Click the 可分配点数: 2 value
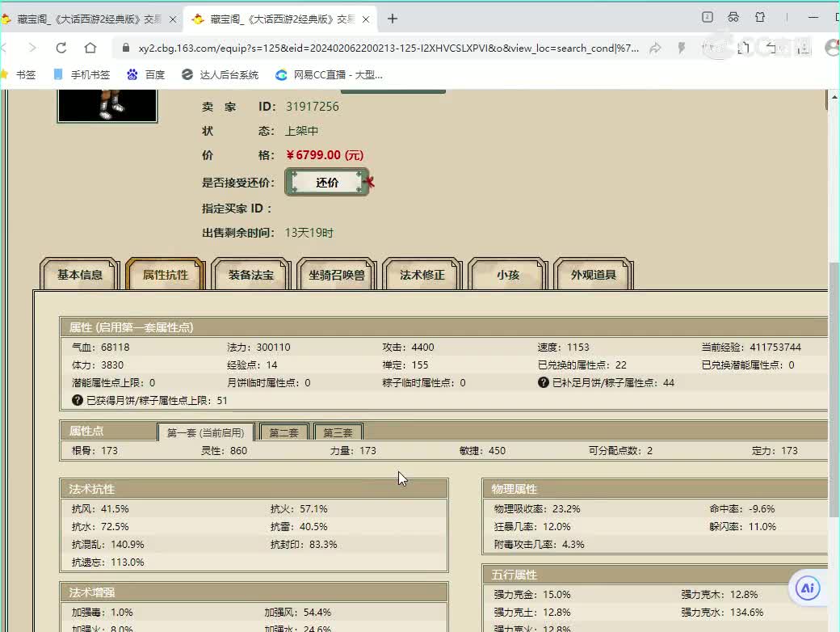Screen dimensions: 840x632 click(620, 450)
